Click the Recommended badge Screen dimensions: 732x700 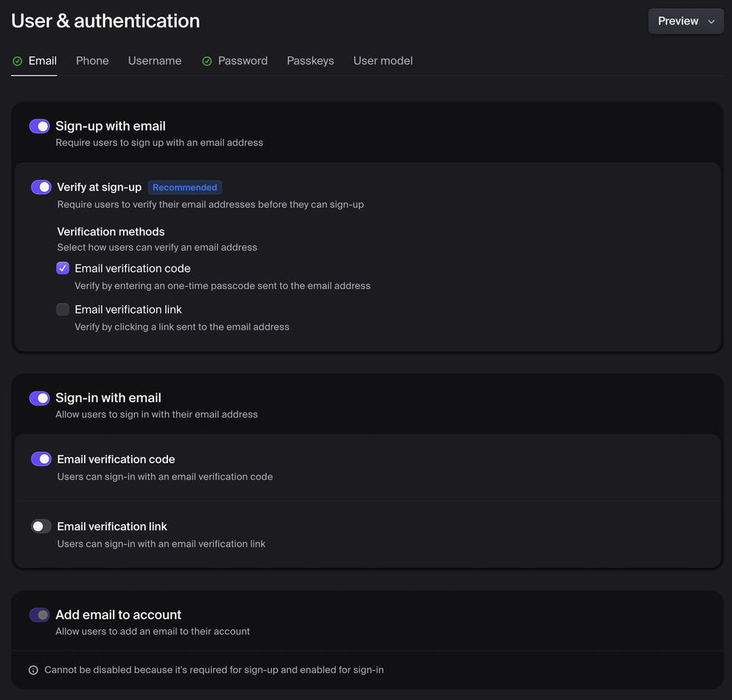[x=184, y=187]
